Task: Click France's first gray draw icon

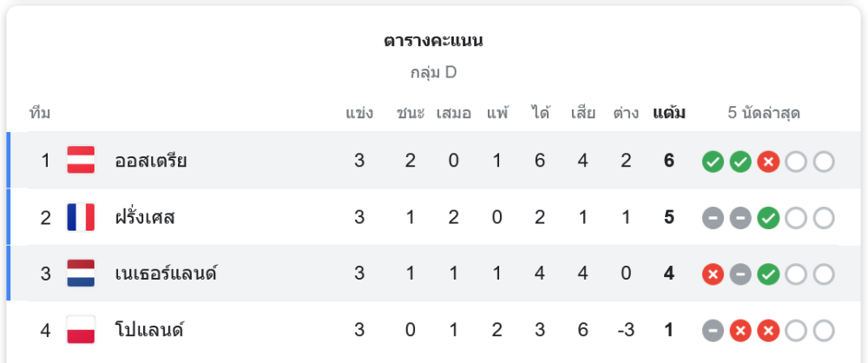Action: tap(713, 218)
